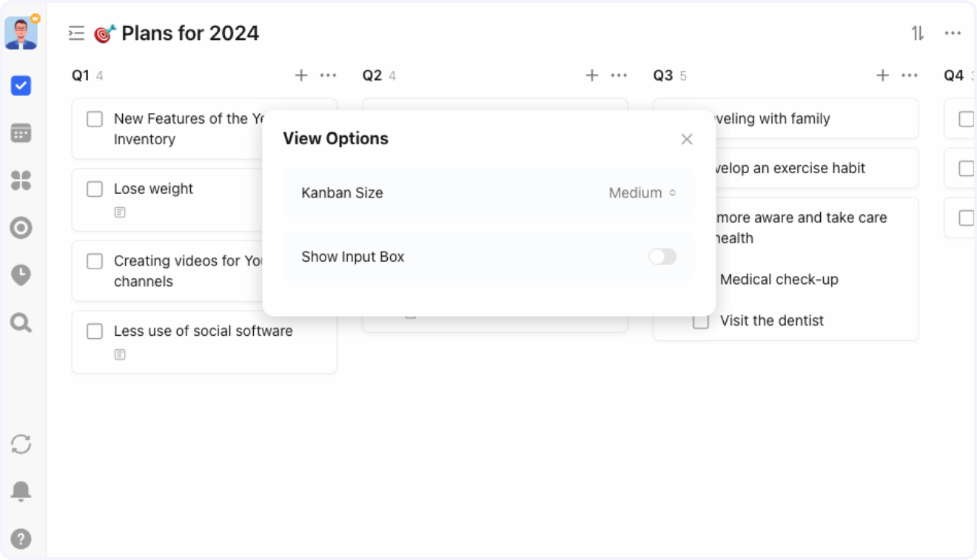This screenshot has height=560, width=977.
Task: Open Notifications bell in sidebar
Action: 21,490
